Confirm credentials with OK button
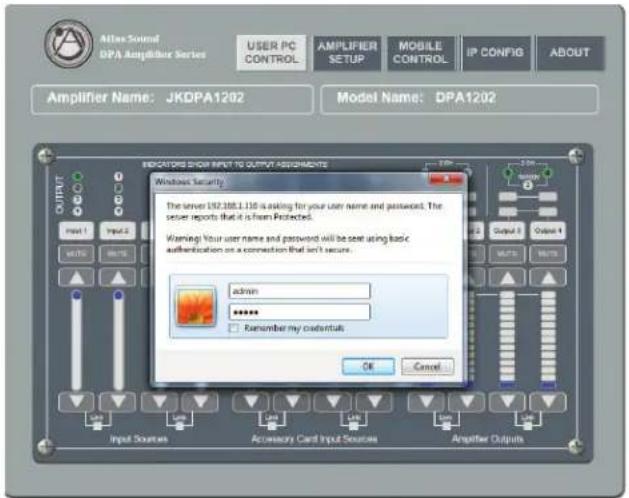 pos(368,366)
